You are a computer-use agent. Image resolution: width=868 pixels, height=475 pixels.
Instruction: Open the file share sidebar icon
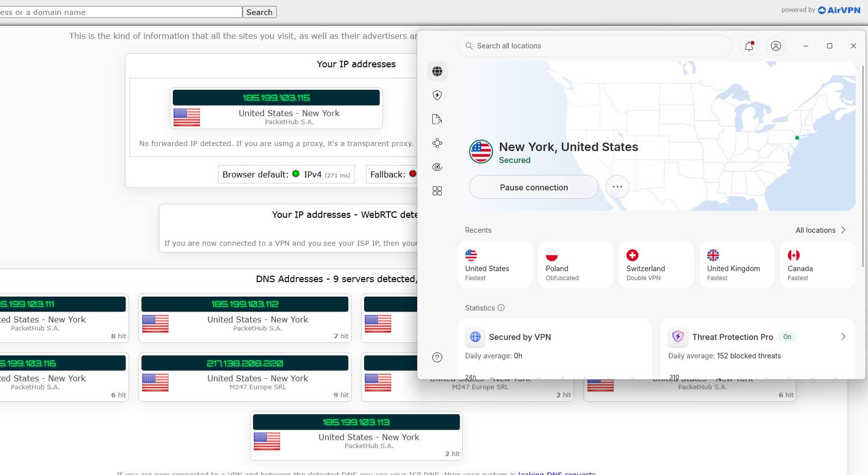pos(437,119)
